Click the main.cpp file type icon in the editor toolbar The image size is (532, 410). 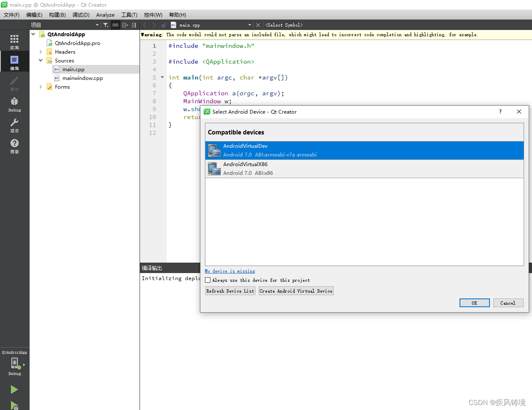pos(174,25)
